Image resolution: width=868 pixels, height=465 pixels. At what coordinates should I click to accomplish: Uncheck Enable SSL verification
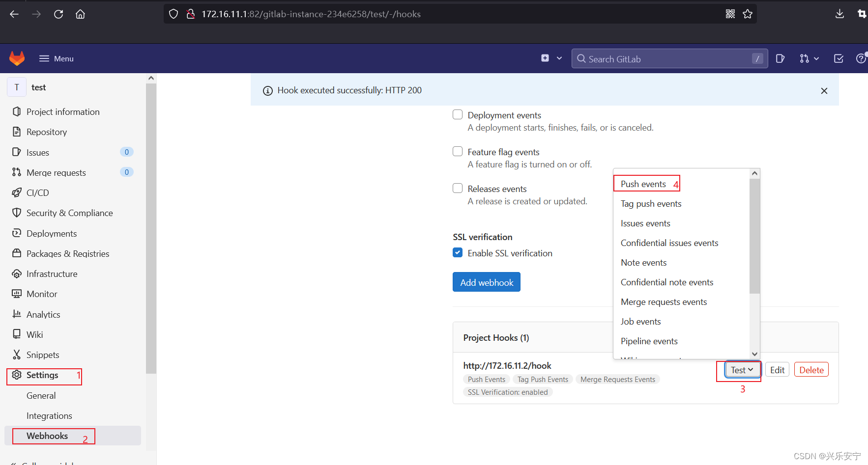458,252
